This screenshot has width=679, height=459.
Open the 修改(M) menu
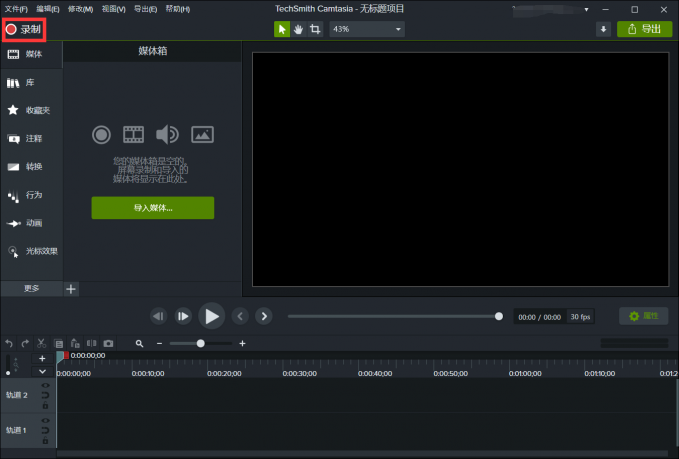[x=80, y=9]
